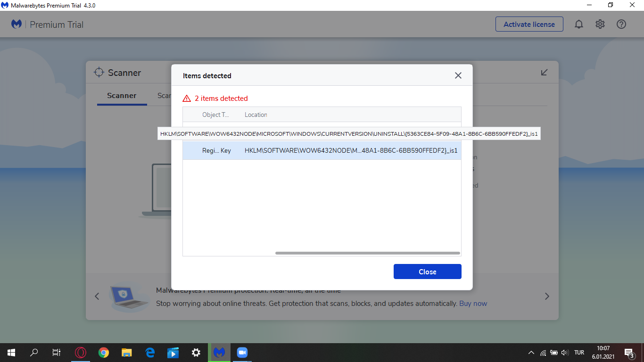Click the red warning triangle icon

pos(187,99)
